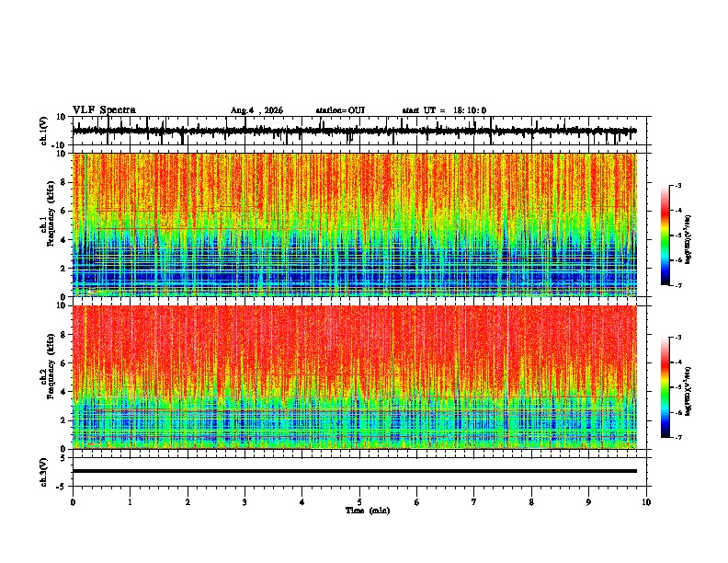Click time axis tick label "9"
The height and width of the screenshot is (563, 728).
point(588,502)
